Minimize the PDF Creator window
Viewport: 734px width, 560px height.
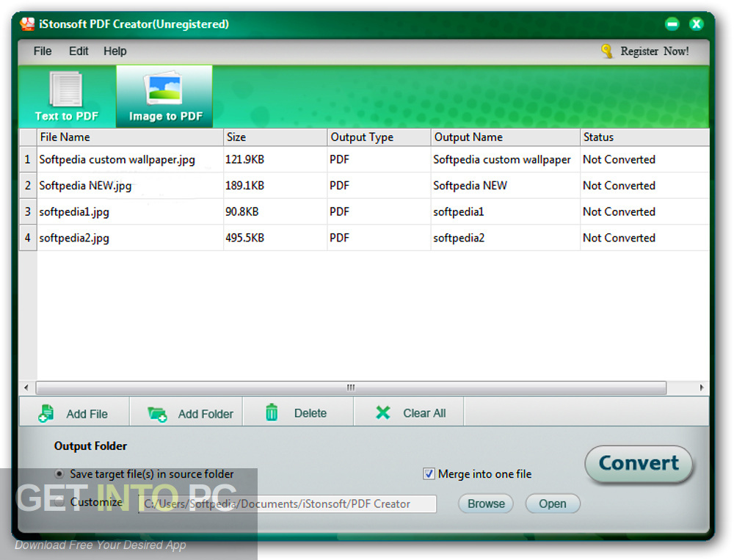tap(672, 24)
